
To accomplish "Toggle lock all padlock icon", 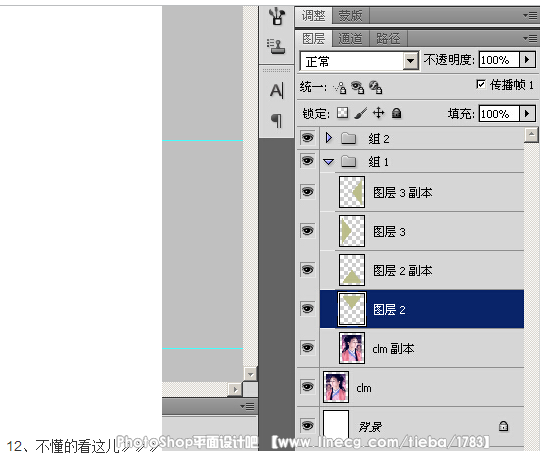I will coord(396,113).
